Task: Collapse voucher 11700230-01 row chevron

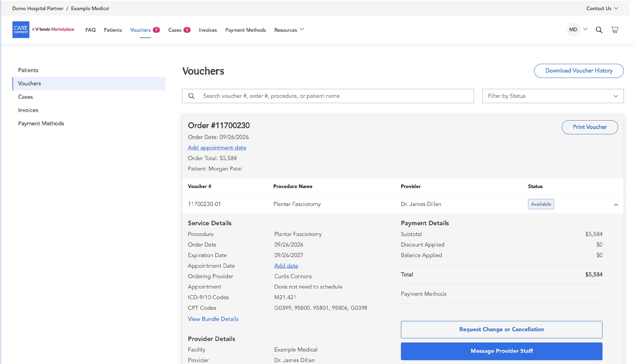Action: 616,205
